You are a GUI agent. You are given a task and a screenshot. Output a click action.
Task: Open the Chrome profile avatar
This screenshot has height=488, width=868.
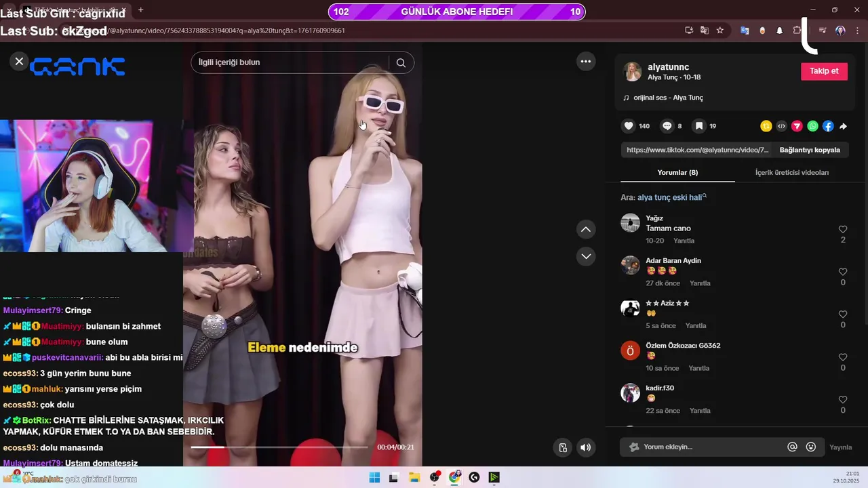pyautogui.click(x=840, y=30)
